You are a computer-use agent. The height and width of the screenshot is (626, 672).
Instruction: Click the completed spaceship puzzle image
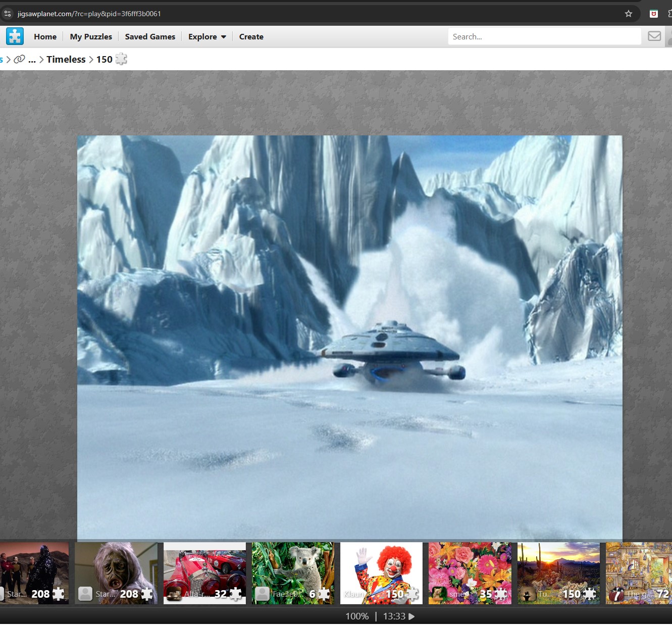349,338
